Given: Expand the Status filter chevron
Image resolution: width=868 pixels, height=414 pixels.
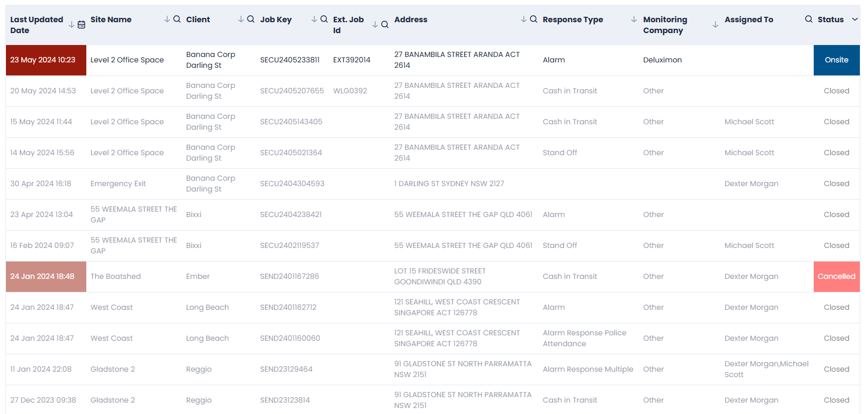Looking at the screenshot, I should tap(855, 19).
